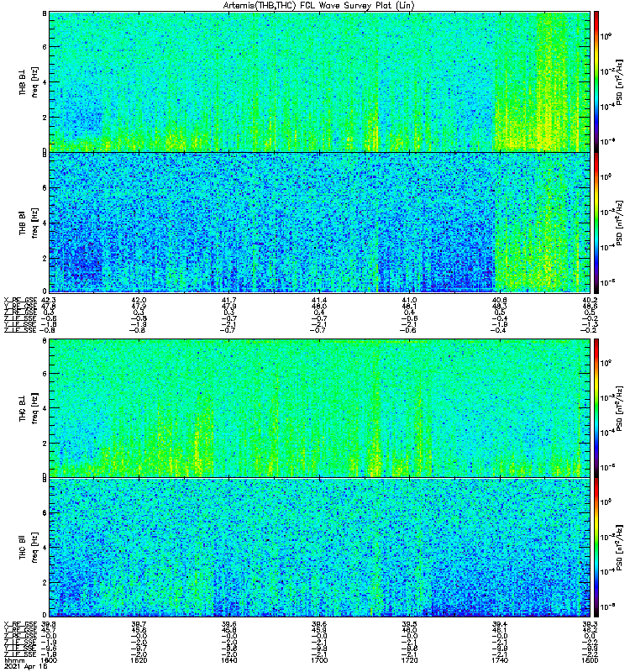Select the 'THC B∥ freq [Hz]' axis label
This screenshot has height=672, width=630.
coord(29,548)
